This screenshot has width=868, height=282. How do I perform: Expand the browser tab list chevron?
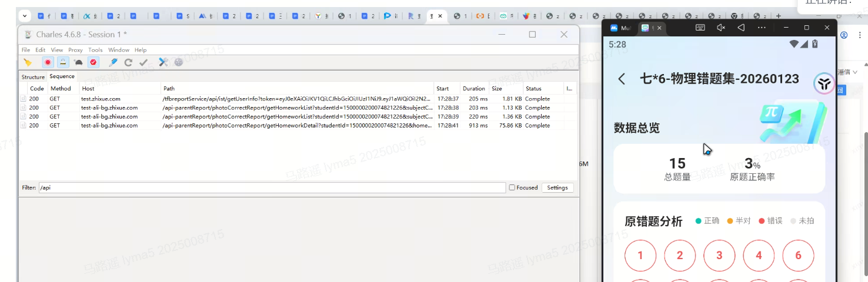24,16
